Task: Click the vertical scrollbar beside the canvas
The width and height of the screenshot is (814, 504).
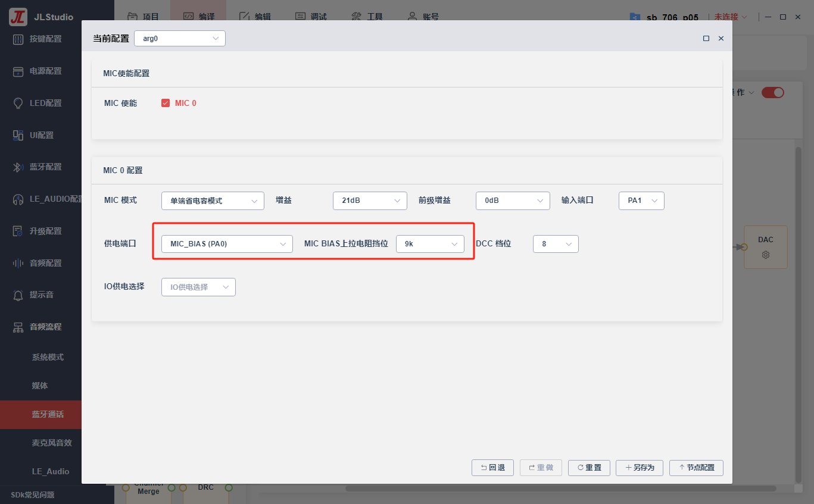Action: tap(798, 314)
